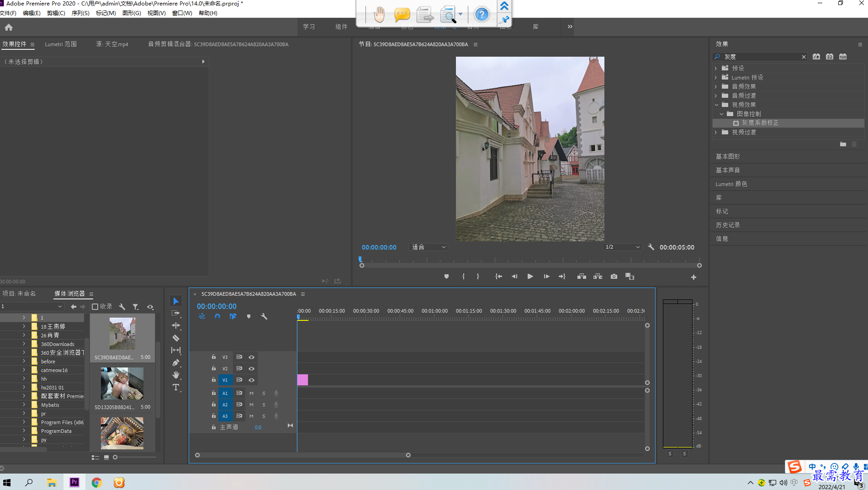
Task: Select the Pen tool
Action: tap(176, 362)
